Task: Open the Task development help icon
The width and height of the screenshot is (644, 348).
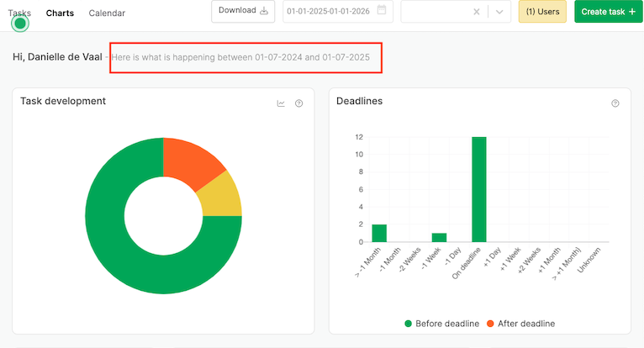Action: click(298, 104)
